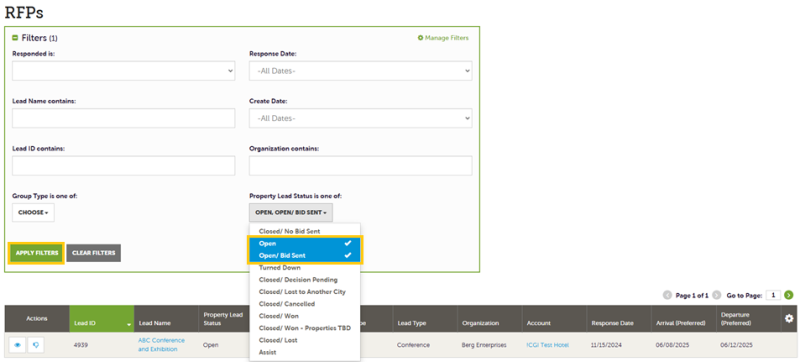Select Closed/ No Bid Sent option

305,231
